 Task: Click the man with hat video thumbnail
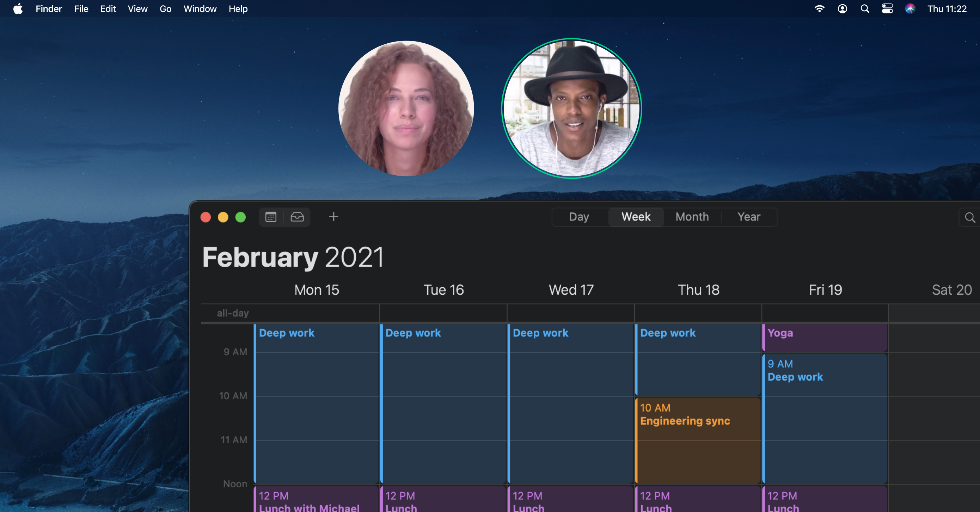pyautogui.click(x=571, y=109)
